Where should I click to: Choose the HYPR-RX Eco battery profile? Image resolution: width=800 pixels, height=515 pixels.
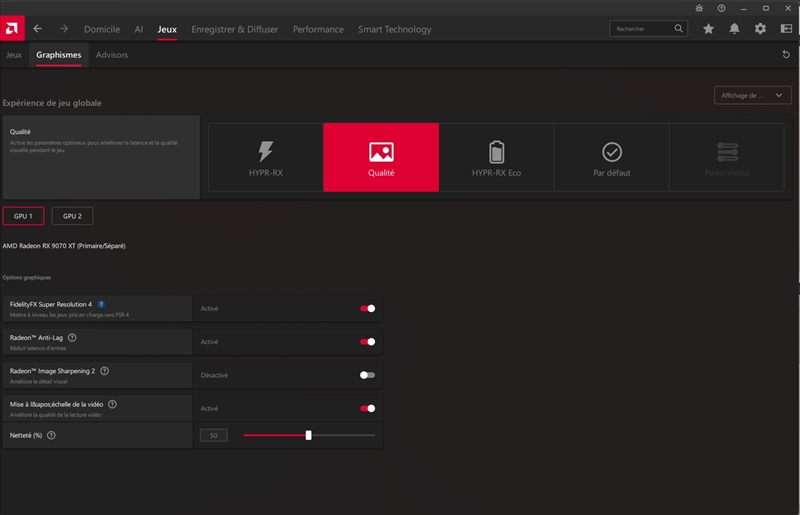click(496, 157)
